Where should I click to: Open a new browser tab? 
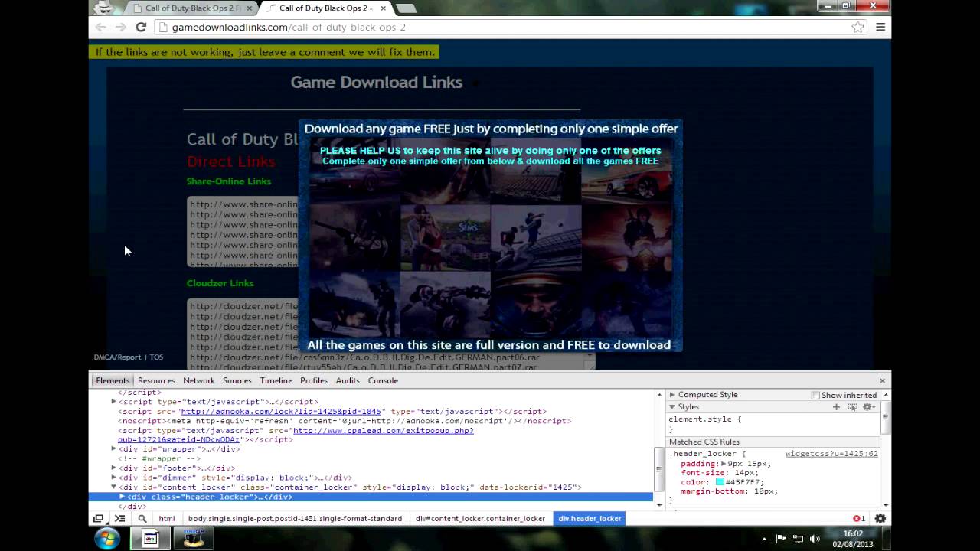pyautogui.click(x=406, y=8)
